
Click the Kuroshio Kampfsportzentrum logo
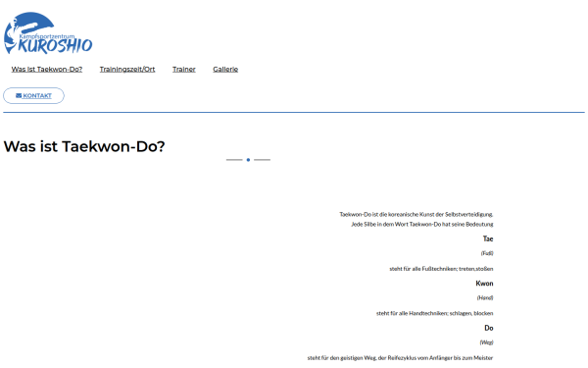pyautogui.click(x=48, y=33)
